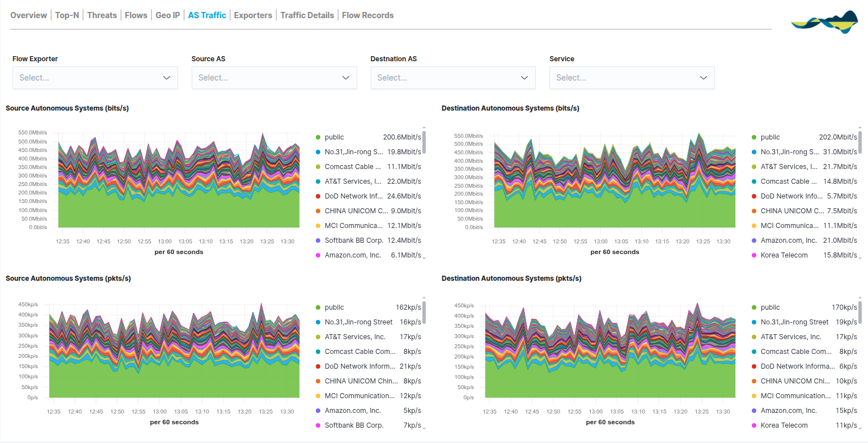The height and width of the screenshot is (443, 868).
Task: Click orange CHINA UNICOM swatch in Source bits legend
Action: point(318,211)
